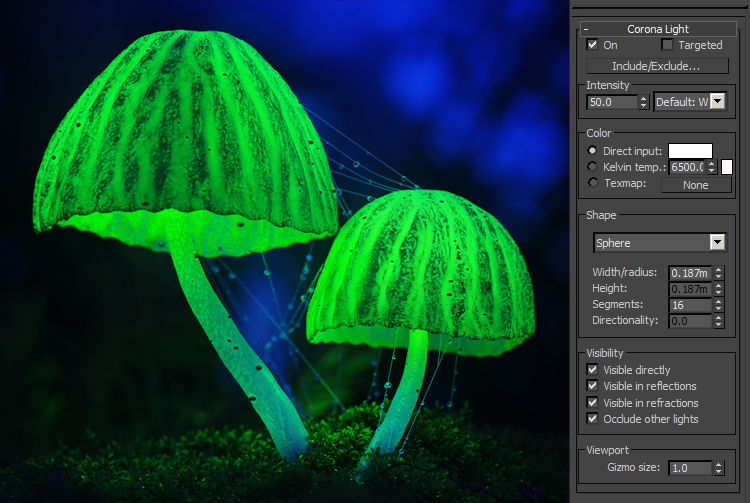The height and width of the screenshot is (503, 750).
Task: Increase Gizmo size with spinner
Action: click(718, 464)
